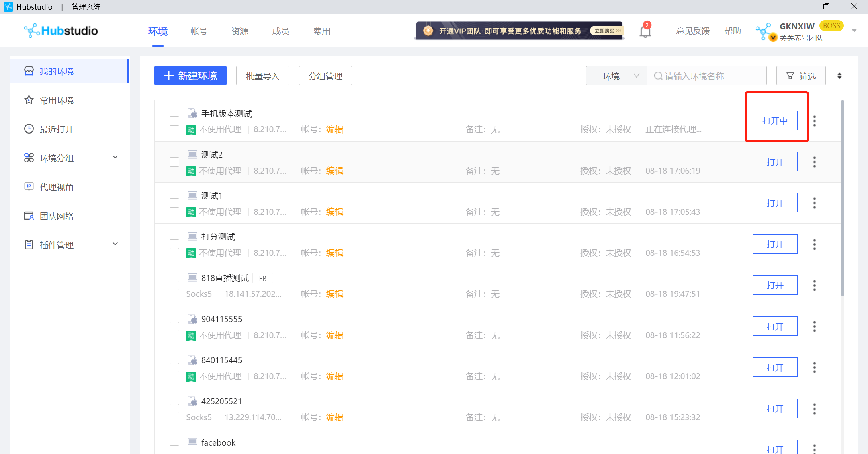Select the checkbox for 测试1
Screen dimensions: 868x454
(x=174, y=203)
